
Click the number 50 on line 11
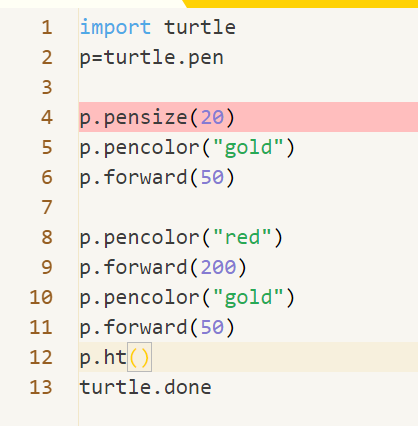pyautogui.click(x=212, y=327)
